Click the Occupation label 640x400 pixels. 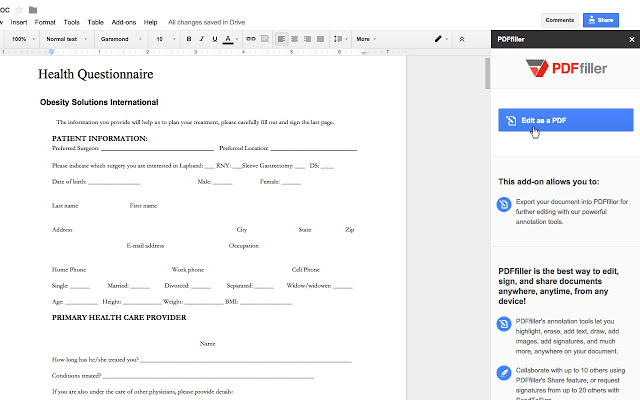244,246
